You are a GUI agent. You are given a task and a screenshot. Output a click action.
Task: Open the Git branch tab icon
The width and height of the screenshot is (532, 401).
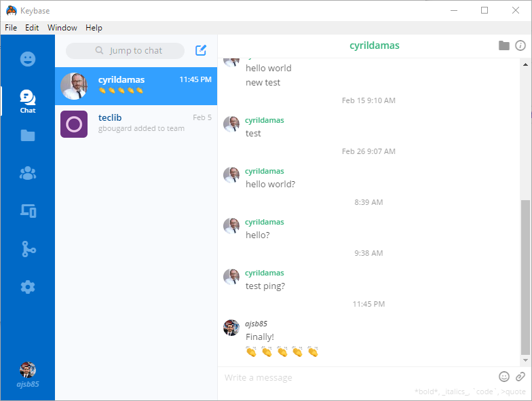click(28, 249)
